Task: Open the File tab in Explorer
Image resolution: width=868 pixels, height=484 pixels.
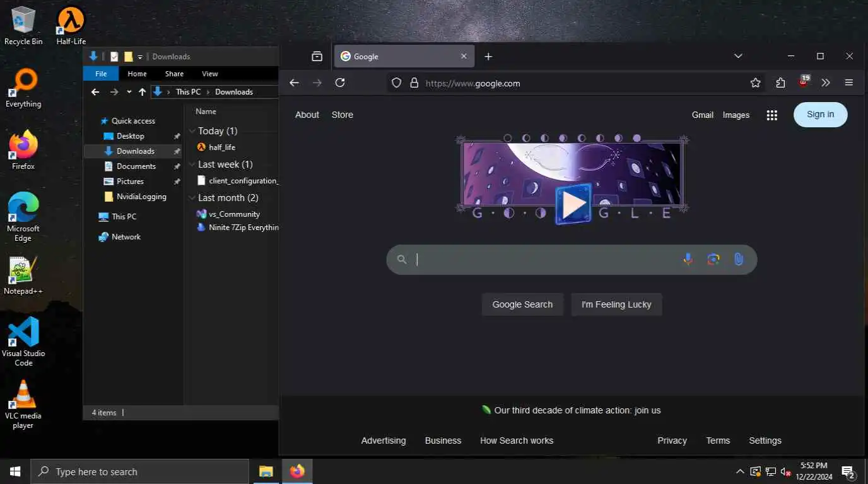Action: (101, 74)
